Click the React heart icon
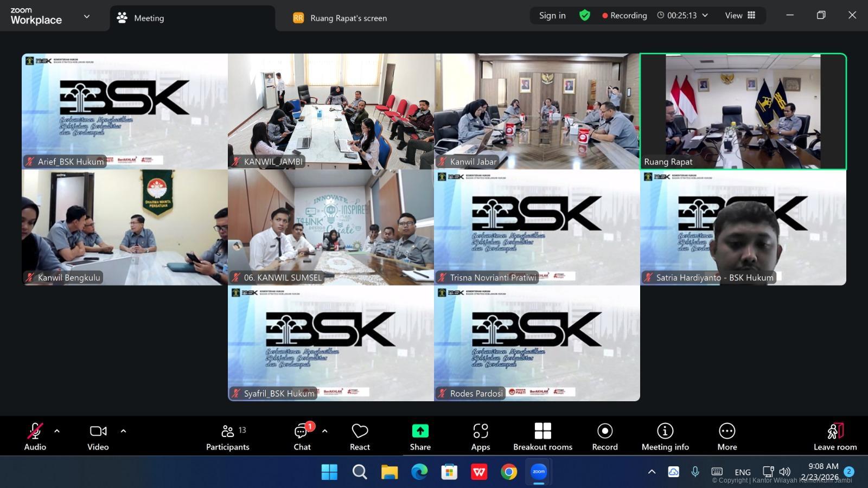868x488 pixels. point(360,437)
